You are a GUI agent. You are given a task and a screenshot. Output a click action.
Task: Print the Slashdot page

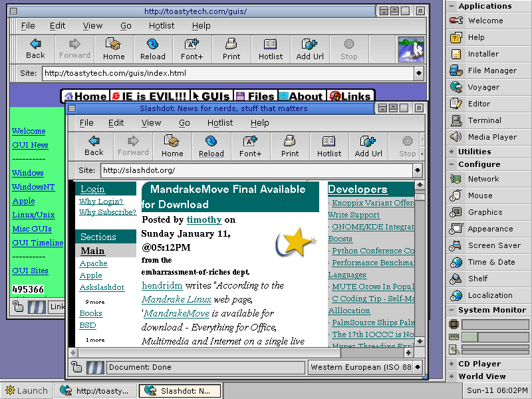(x=290, y=146)
